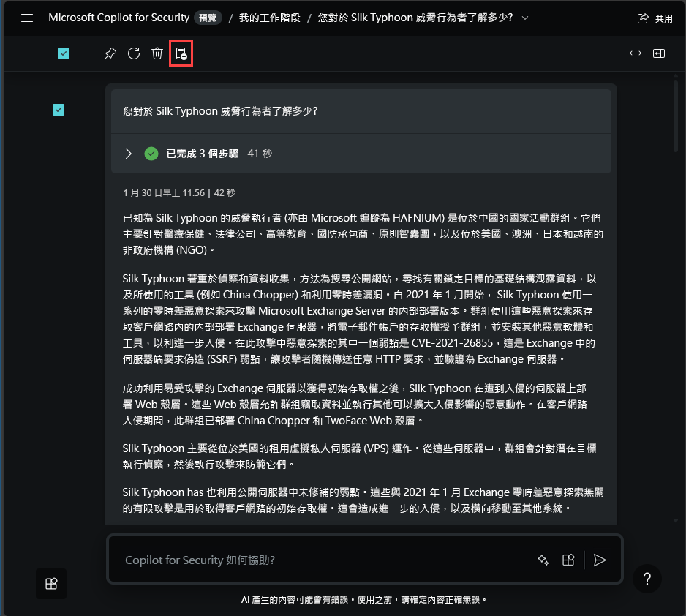This screenshot has height=616, width=686.
Task: Pin the selected response to pinboard
Action: pos(110,53)
